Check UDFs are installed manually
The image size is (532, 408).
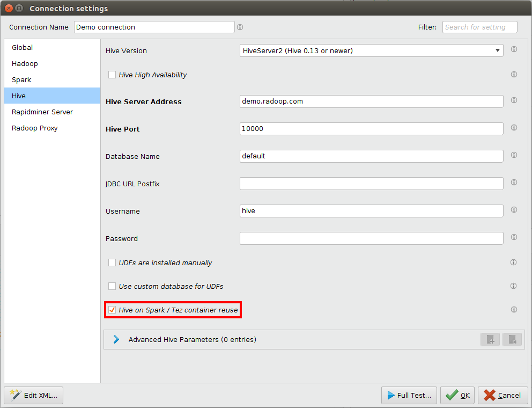tap(112, 263)
